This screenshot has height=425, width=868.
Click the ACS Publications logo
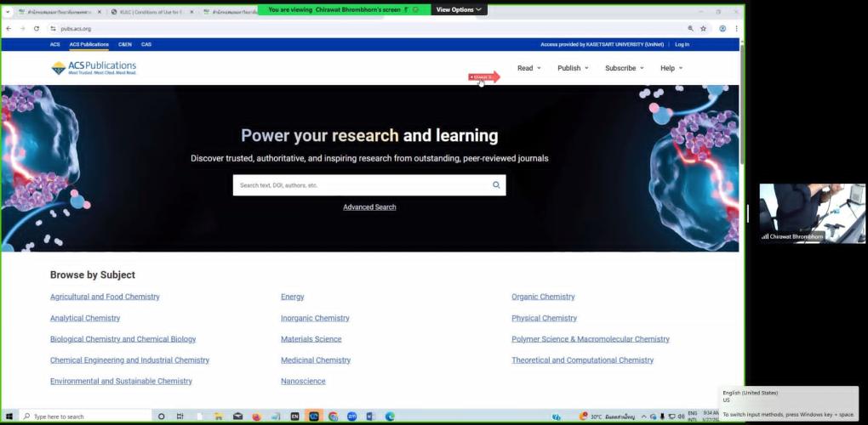point(94,68)
